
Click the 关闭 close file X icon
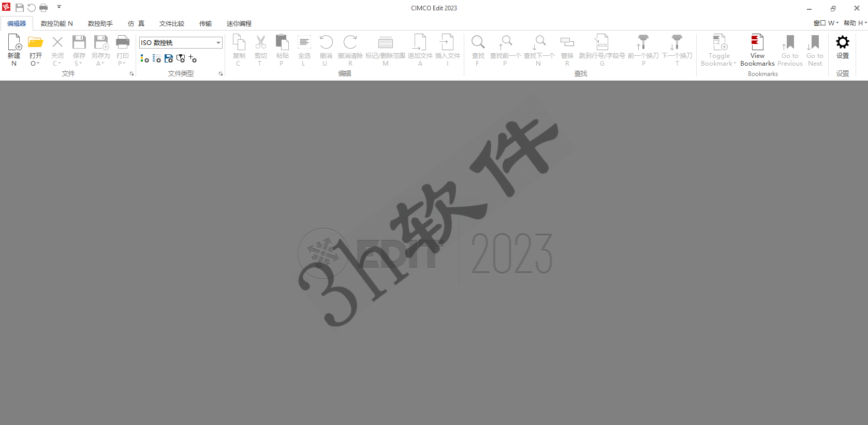[x=57, y=42]
